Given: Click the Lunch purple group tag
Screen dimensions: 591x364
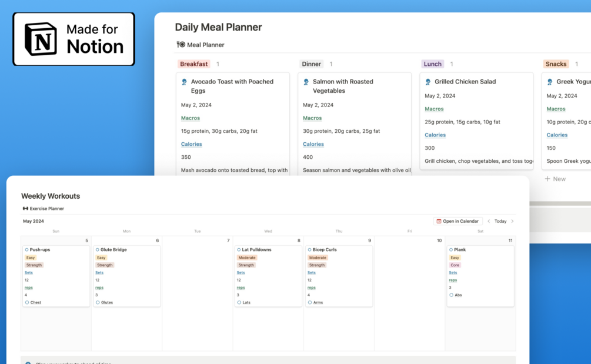Looking at the screenshot, I should (x=432, y=64).
